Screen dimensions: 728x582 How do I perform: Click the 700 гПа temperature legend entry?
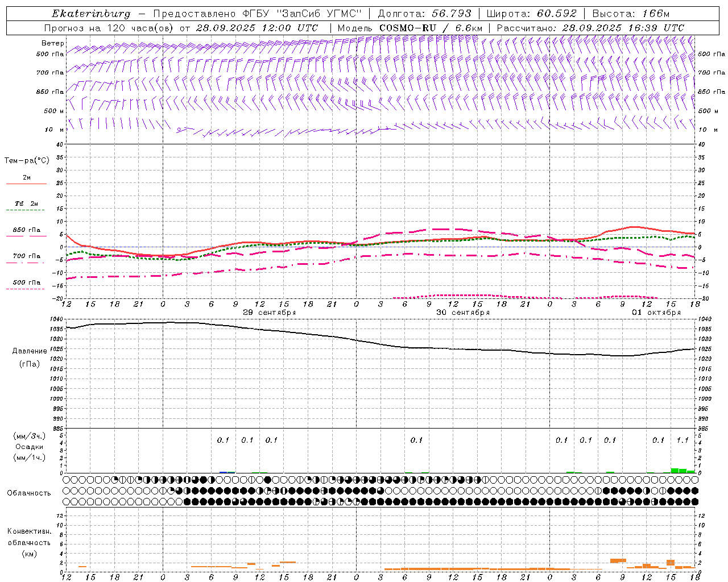(x=26, y=256)
